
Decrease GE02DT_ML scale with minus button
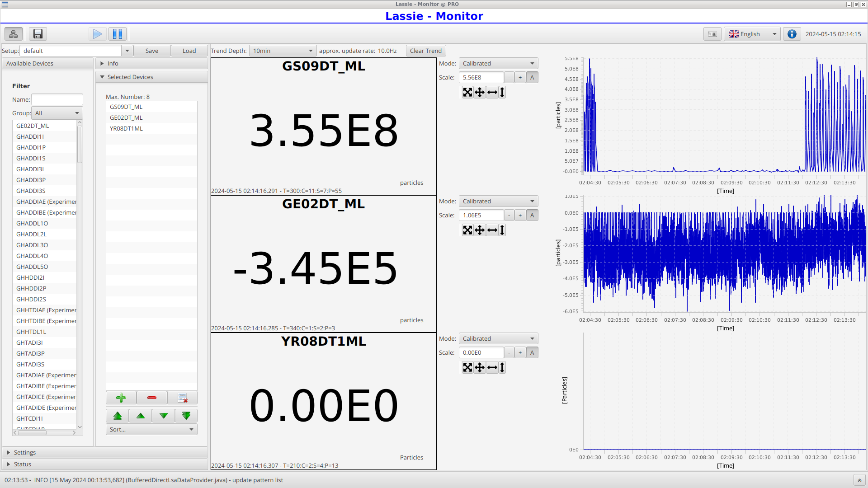tap(509, 215)
